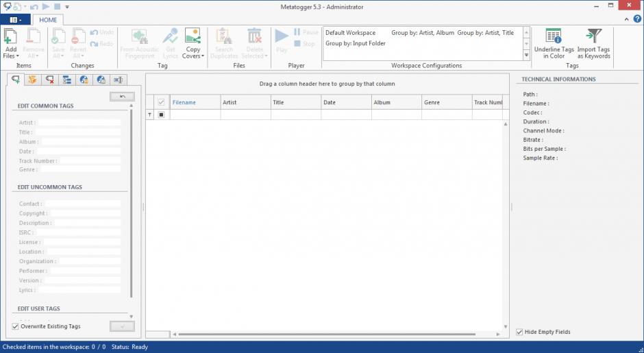Click the Artist column filter cell
Screen dimensions: 644x353
[245, 114]
